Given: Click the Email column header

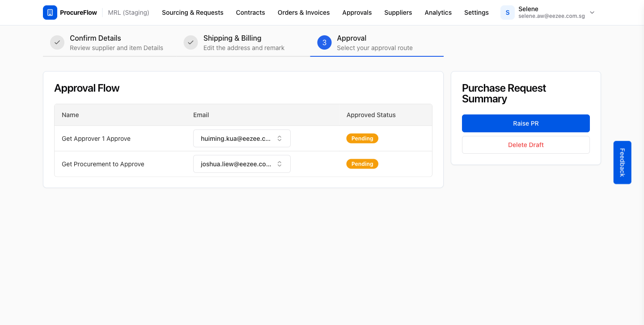Looking at the screenshot, I should point(201,115).
